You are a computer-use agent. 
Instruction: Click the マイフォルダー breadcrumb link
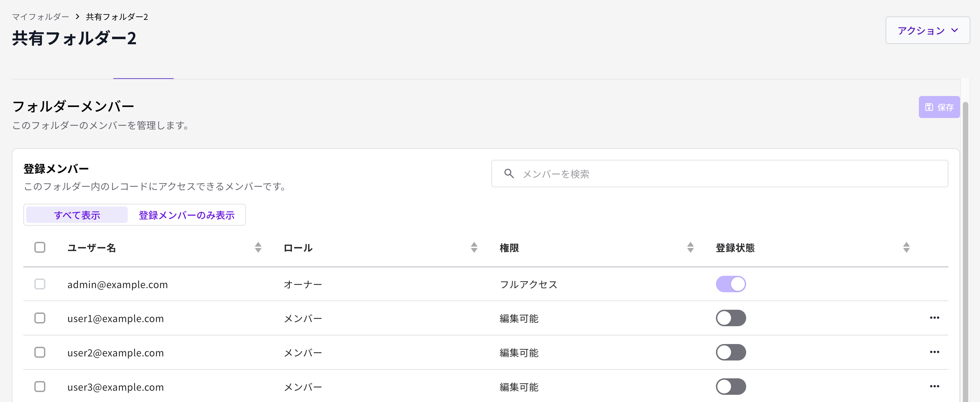coord(40,17)
